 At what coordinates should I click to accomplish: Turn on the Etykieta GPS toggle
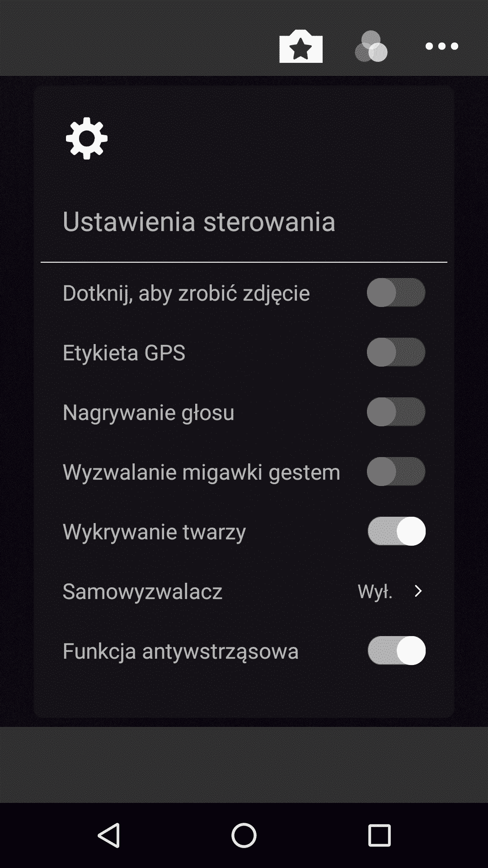point(396,352)
